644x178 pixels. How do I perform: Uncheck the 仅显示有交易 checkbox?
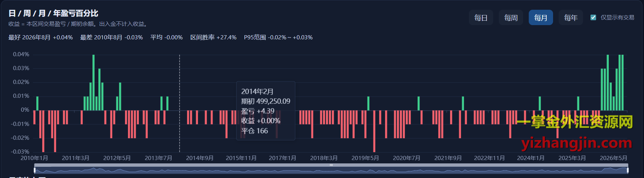593,17
